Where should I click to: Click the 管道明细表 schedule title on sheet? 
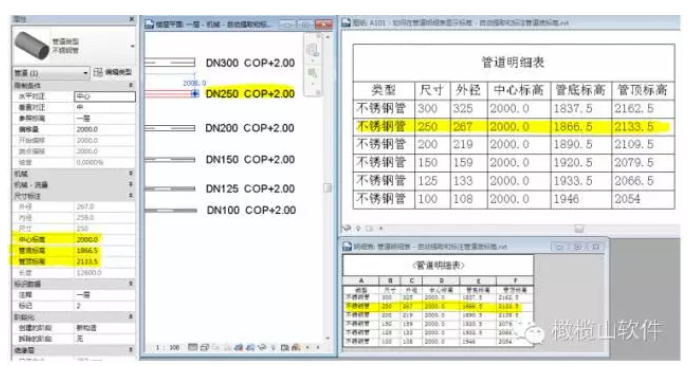513,62
